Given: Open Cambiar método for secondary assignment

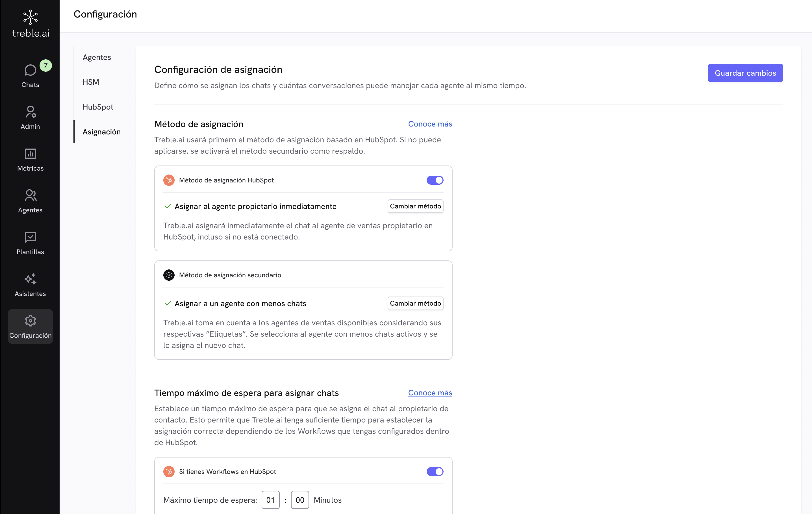Looking at the screenshot, I should coord(415,303).
